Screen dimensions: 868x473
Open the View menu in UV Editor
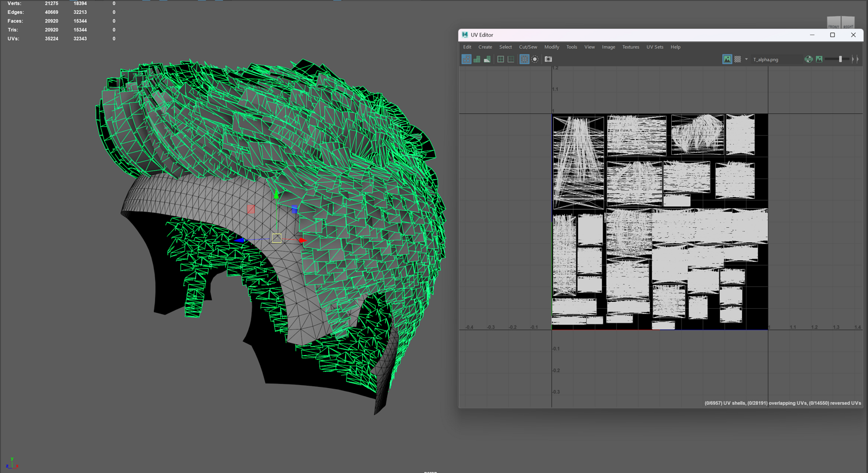(590, 47)
